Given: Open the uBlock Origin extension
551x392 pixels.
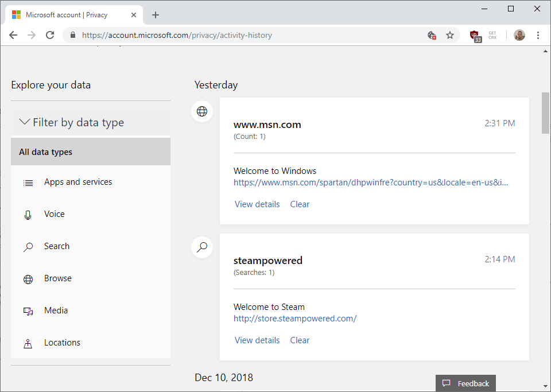Looking at the screenshot, I should (475, 35).
